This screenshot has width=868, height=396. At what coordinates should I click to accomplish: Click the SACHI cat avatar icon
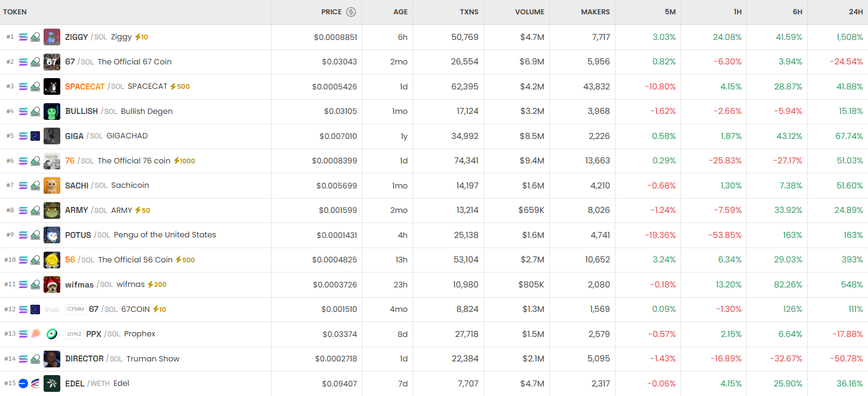[52, 185]
